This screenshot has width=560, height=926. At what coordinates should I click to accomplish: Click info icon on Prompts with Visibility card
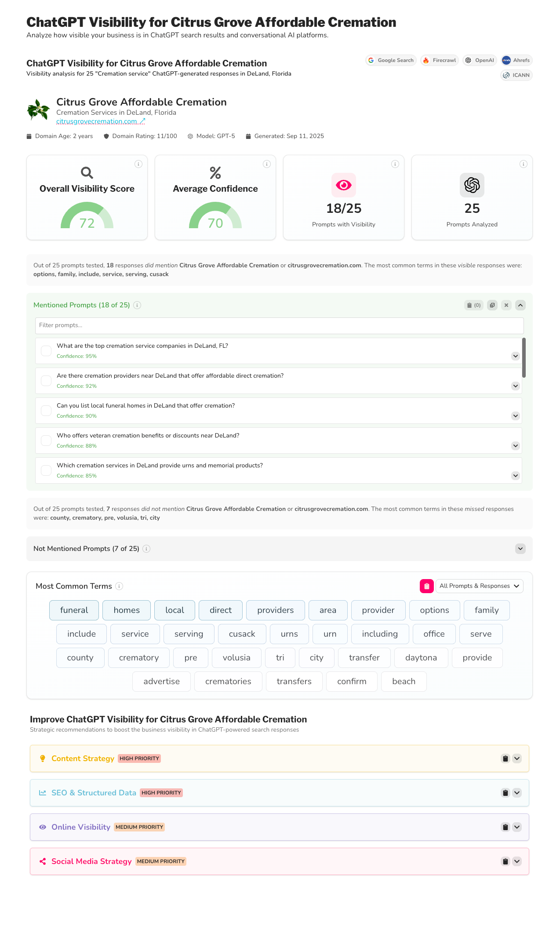point(395,164)
